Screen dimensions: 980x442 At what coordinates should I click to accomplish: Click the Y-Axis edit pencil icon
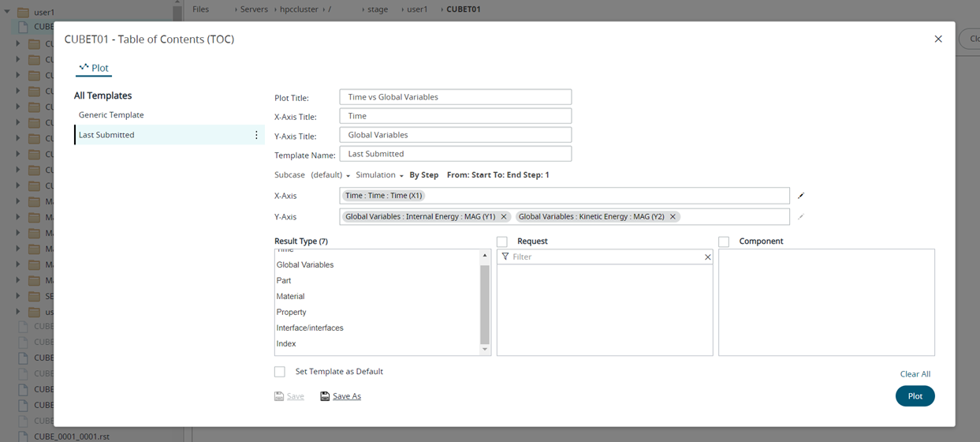801,216
